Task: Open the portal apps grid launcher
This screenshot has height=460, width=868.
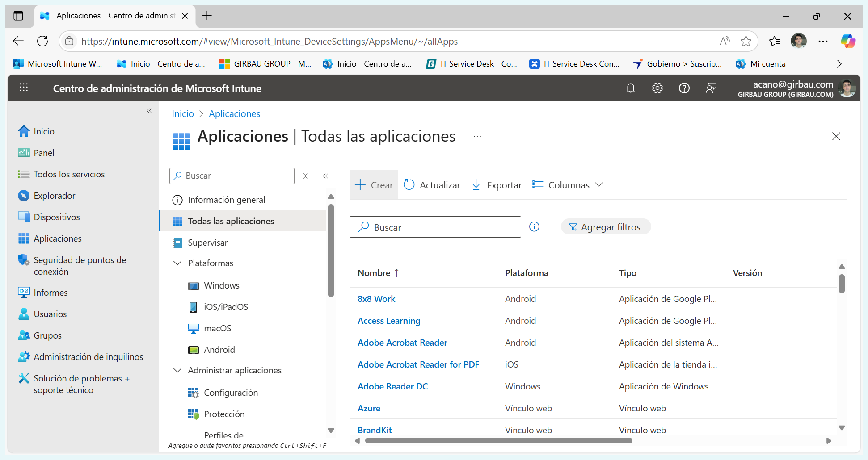Action: click(23, 88)
